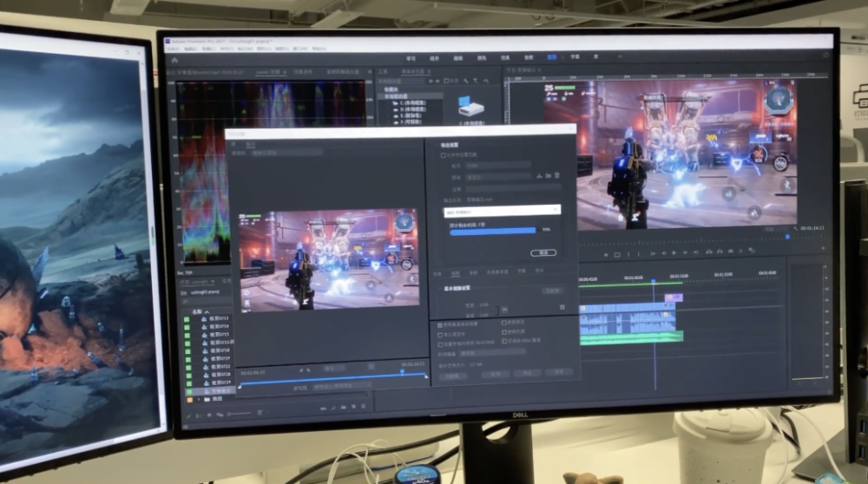Click the 取消 button in encoding progress dialog
The height and width of the screenshot is (484, 868).
pos(543,252)
